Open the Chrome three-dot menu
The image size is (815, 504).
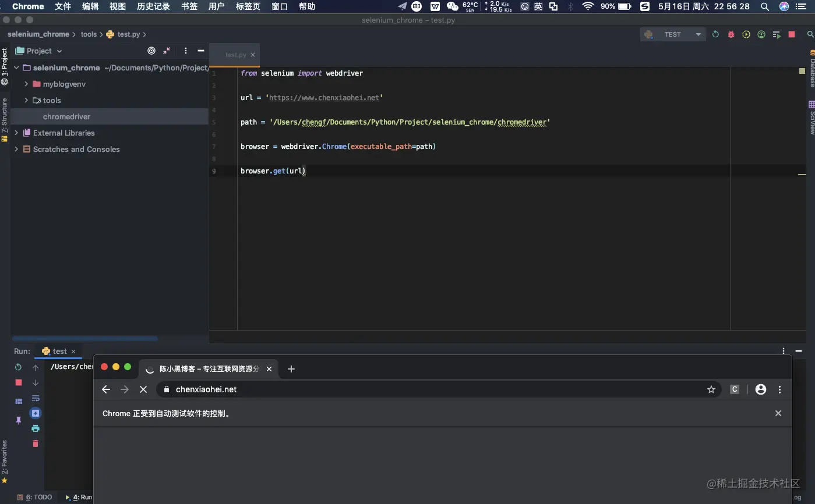[x=780, y=389]
